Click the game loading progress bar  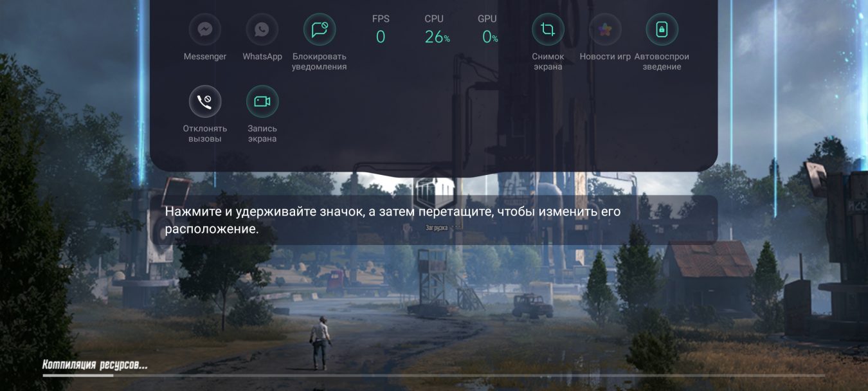point(433,375)
